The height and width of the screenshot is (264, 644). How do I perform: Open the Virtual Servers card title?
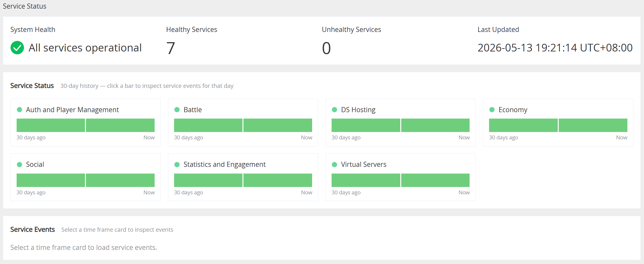pyautogui.click(x=364, y=165)
